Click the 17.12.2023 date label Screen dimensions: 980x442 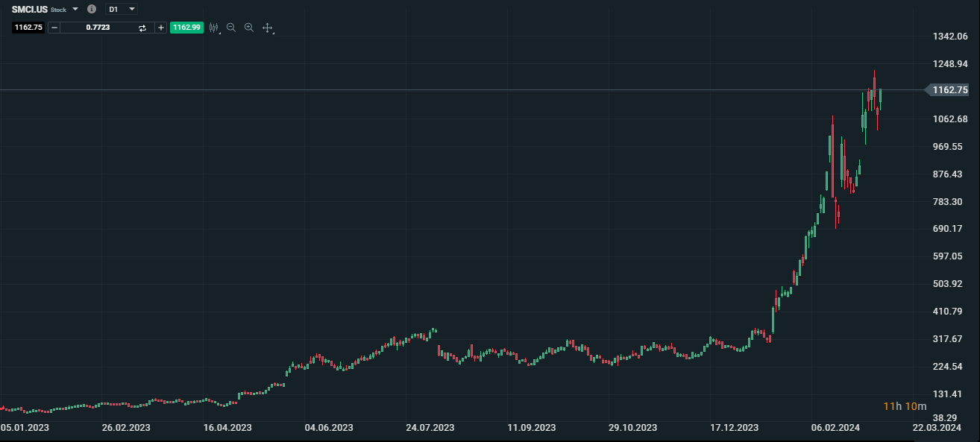(x=735, y=428)
